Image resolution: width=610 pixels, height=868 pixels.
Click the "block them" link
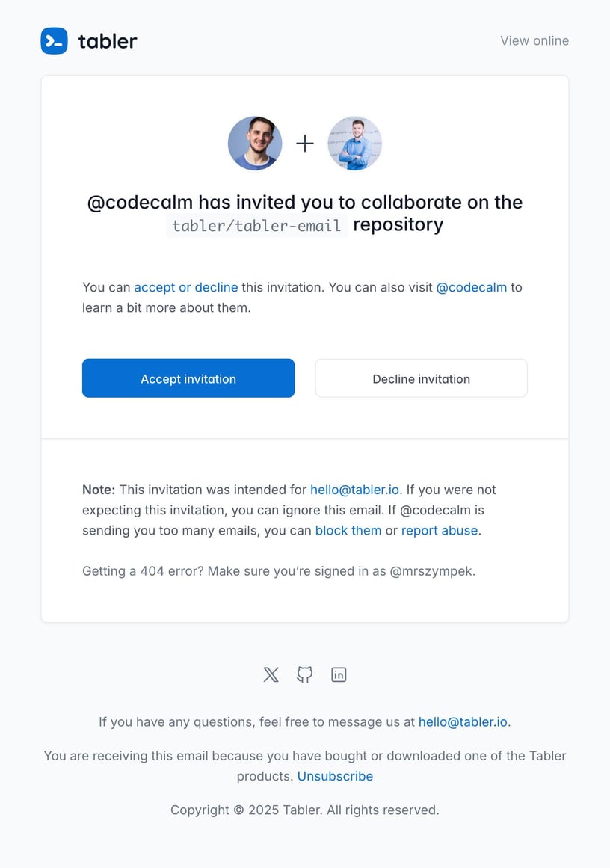348,530
